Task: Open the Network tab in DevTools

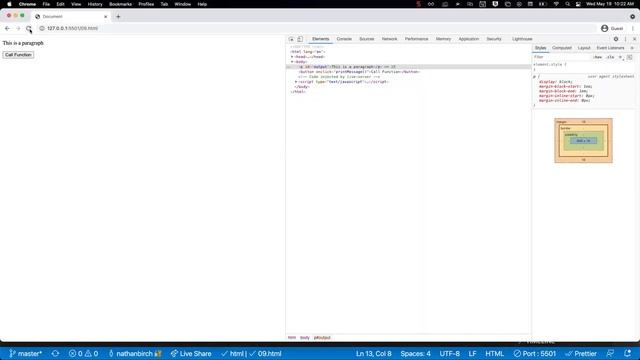Action: click(x=389, y=39)
